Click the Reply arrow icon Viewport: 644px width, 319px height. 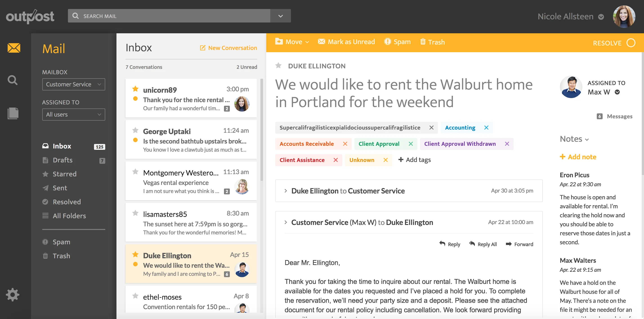pos(442,244)
